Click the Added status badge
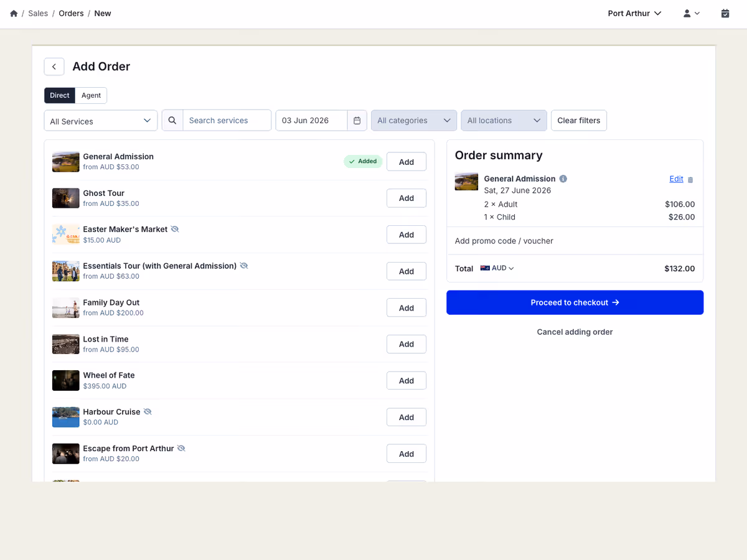Viewport: 747px width, 560px height. point(363,161)
